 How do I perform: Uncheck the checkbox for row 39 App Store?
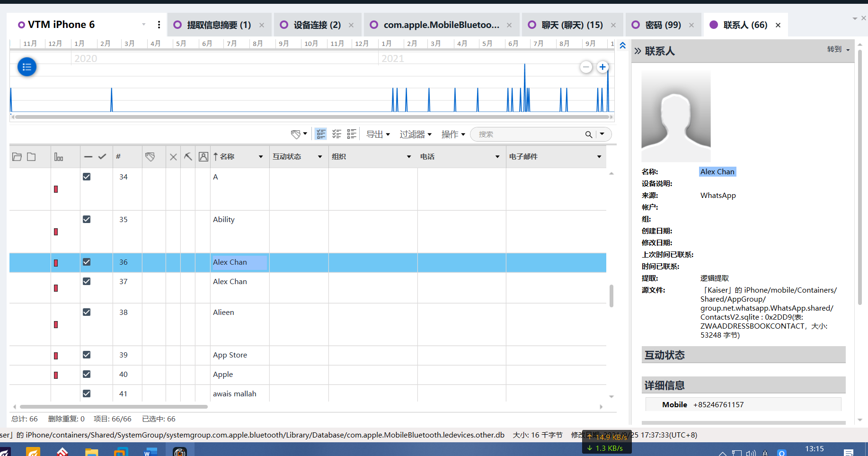point(87,355)
